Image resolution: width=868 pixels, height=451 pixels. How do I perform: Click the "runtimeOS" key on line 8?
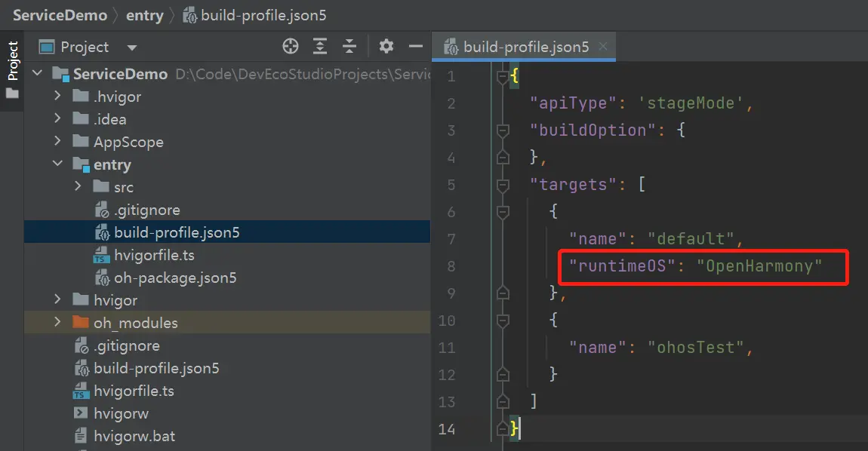click(x=622, y=265)
